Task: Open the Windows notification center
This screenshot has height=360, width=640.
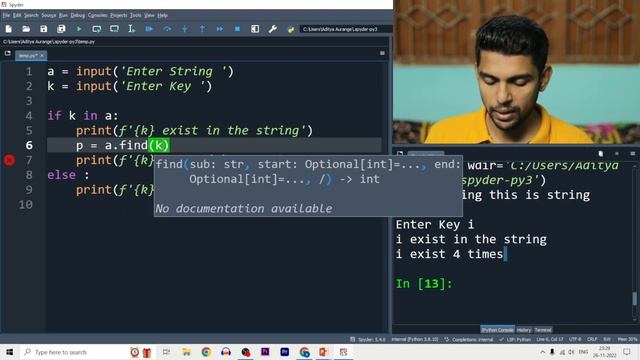Action: [627, 352]
